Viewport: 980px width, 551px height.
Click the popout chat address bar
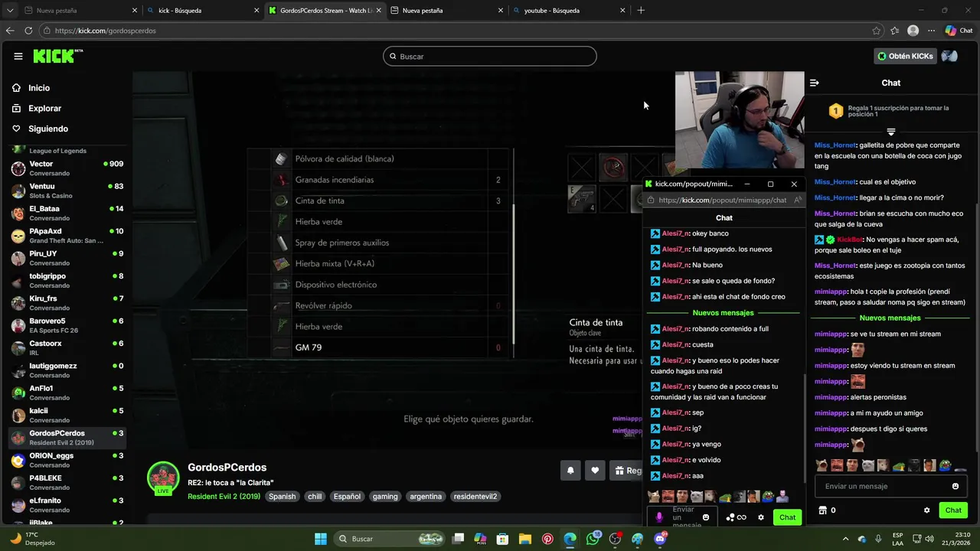click(723, 200)
